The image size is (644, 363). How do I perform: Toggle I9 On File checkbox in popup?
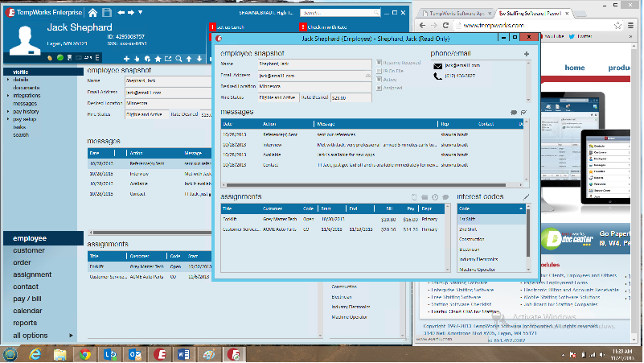coord(379,71)
